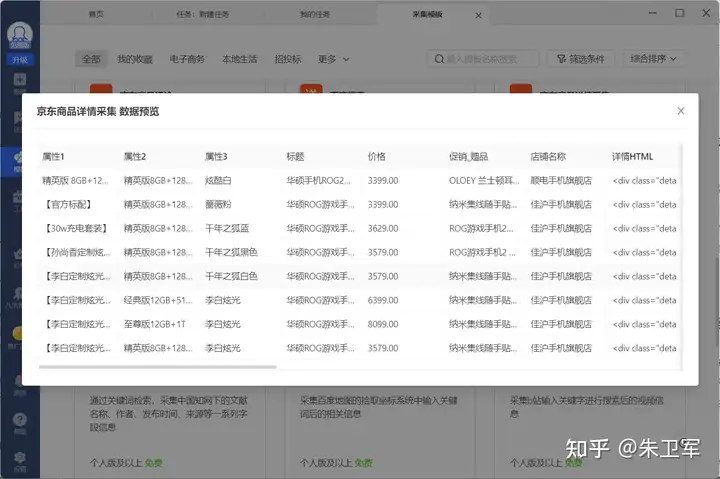
Task: Select the 【官方标配】 cell
Action: [69, 204]
